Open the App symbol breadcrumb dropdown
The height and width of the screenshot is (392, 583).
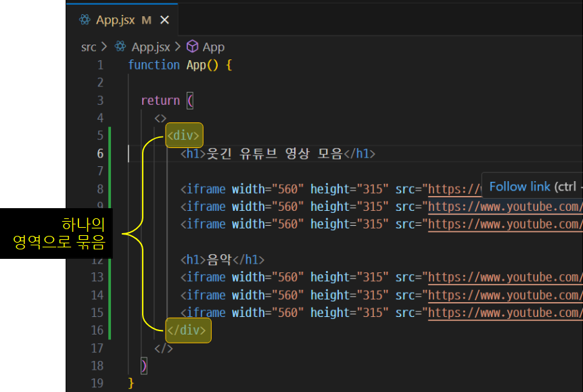point(213,47)
